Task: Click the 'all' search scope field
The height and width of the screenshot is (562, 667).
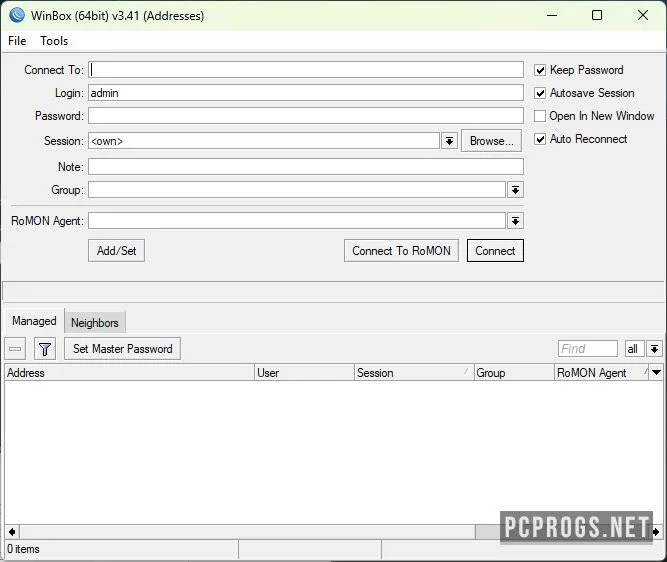Action: click(x=635, y=349)
